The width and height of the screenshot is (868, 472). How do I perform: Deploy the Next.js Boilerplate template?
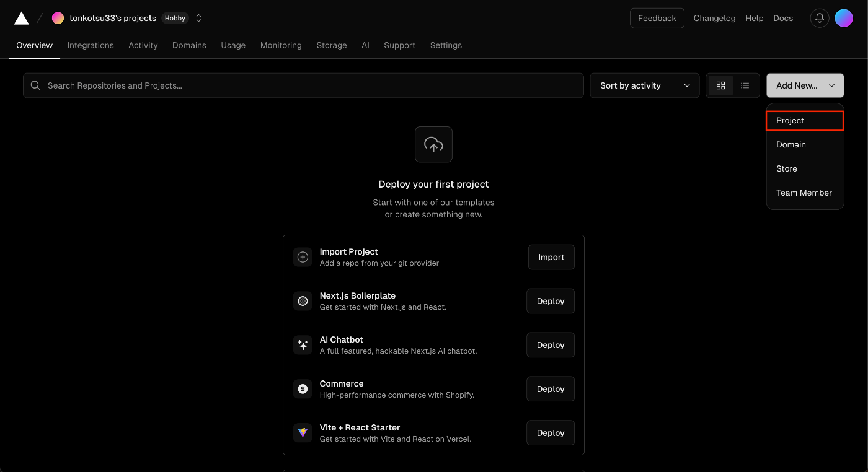(x=551, y=301)
